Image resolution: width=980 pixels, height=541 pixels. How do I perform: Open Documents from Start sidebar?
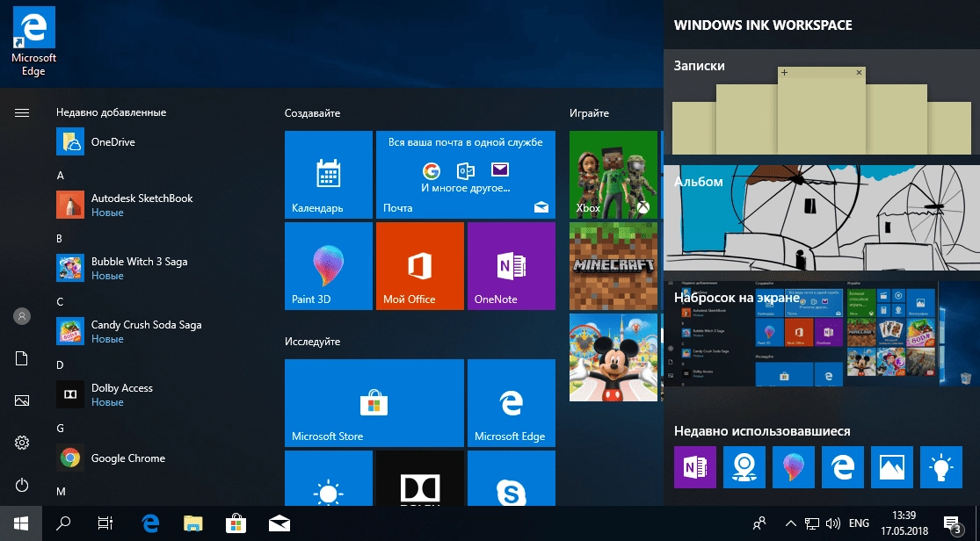[x=22, y=358]
